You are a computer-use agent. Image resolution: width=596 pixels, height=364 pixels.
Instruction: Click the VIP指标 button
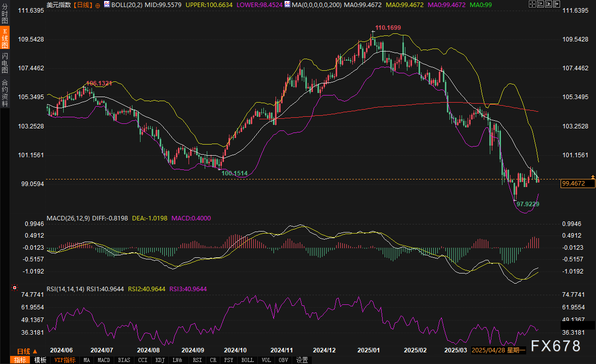[65, 360]
